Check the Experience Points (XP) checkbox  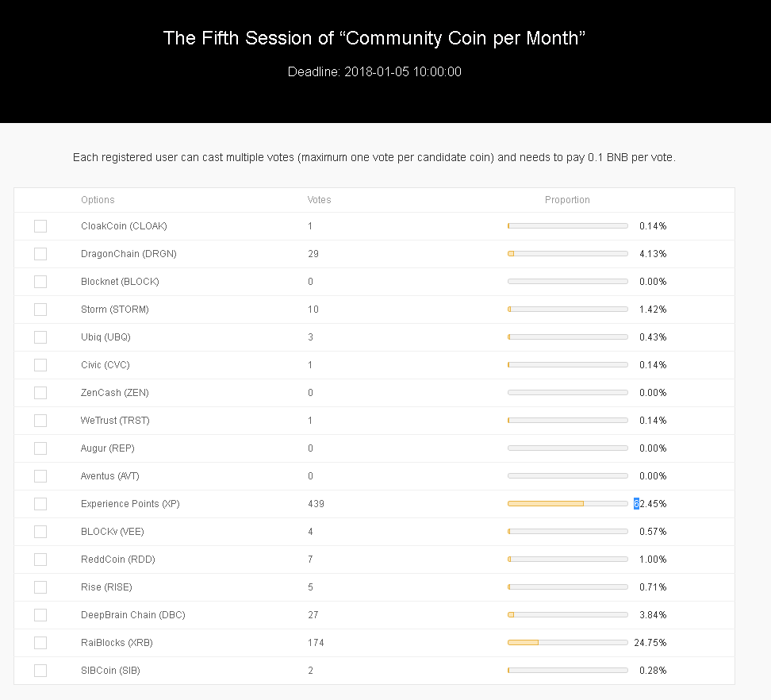click(40, 504)
